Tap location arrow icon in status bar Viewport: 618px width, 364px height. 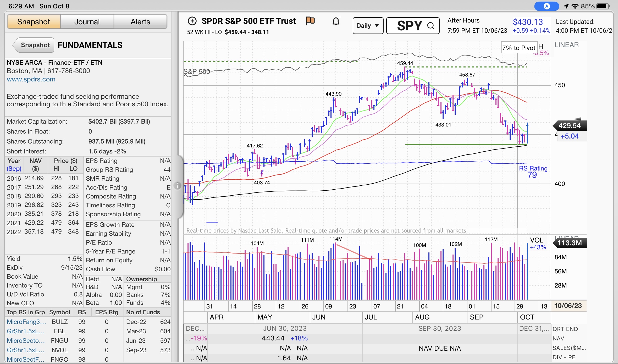(566, 6)
